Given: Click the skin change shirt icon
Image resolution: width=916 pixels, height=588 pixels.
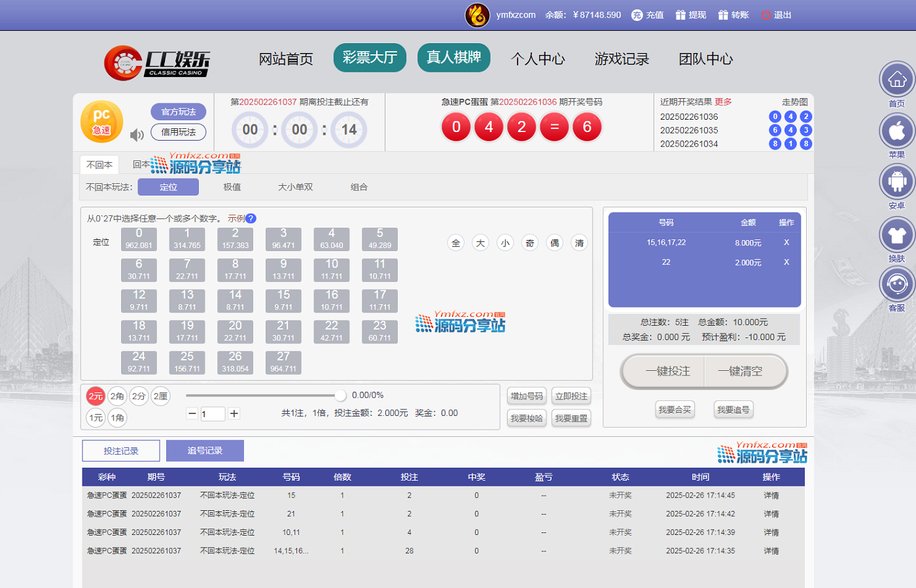Looking at the screenshot, I should [x=896, y=235].
